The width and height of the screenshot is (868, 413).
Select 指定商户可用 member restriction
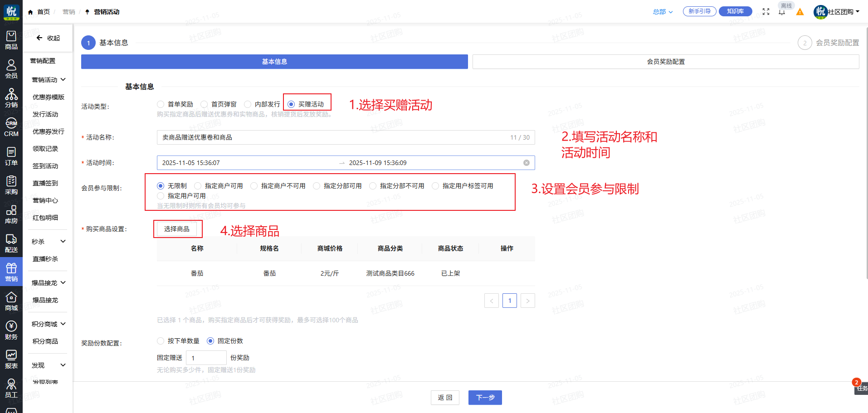coord(198,186)
